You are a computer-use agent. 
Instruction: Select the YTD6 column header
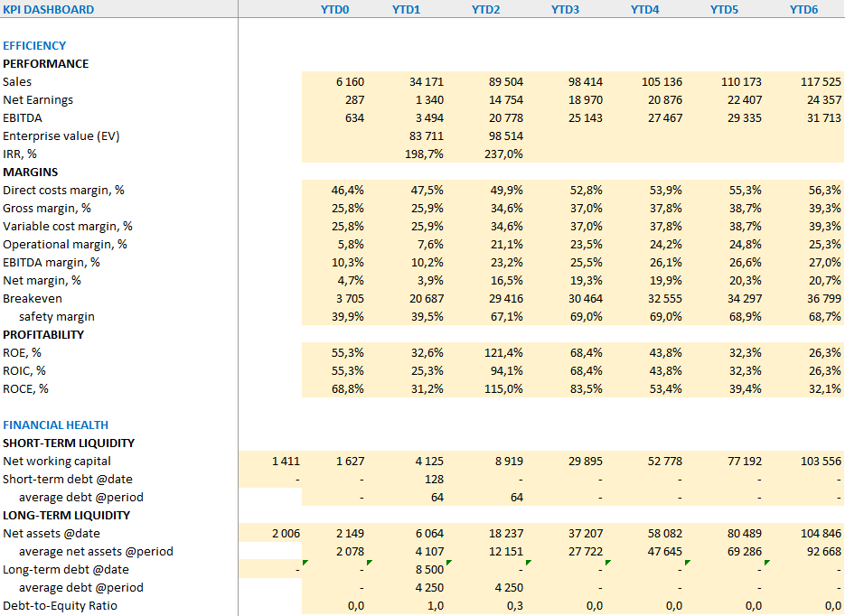click(803, 9)
